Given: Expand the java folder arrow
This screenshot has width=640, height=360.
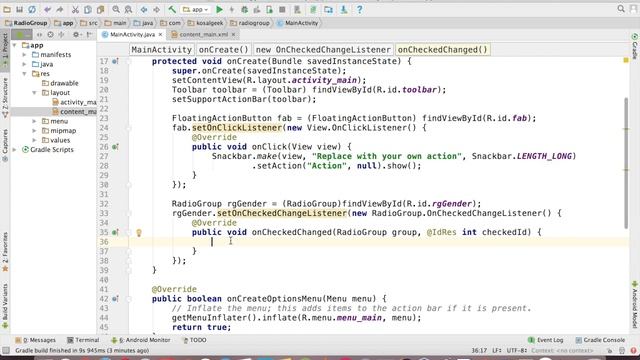Looking at the screenshot, I should 24,64.
